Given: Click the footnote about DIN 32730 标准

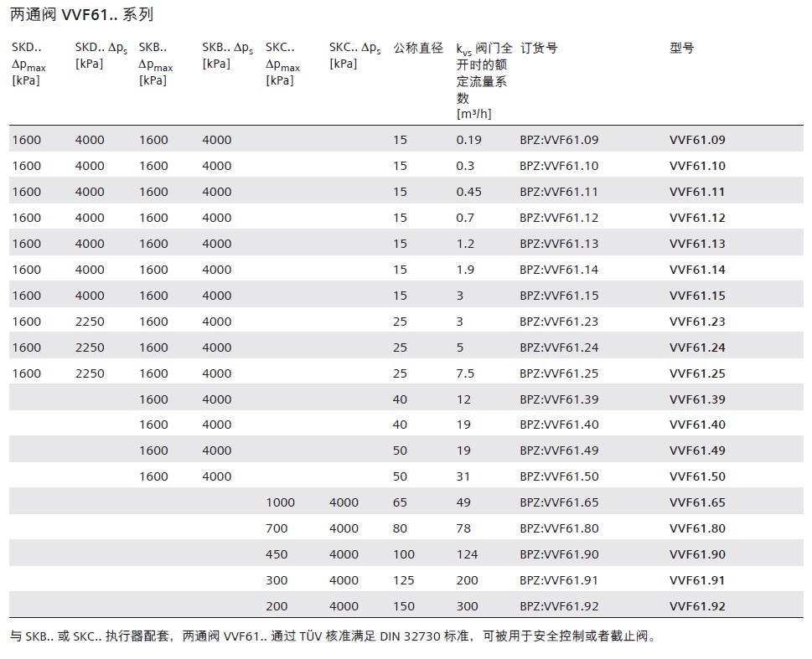Looking at the screenshot, I should 333,636.
